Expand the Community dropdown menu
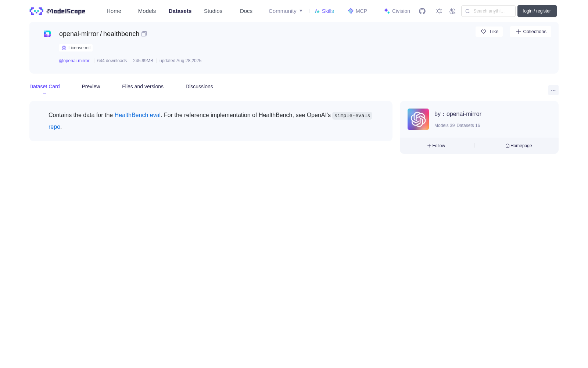The width and height of the screenshot is (588, 368). [286, 11]
